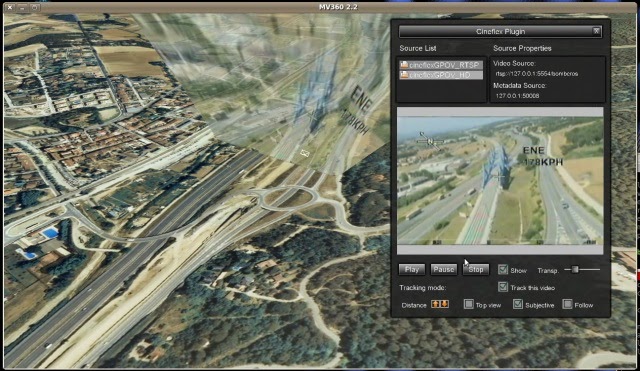Maximize the MV360 2.2 window
Image resolution: width=640 pixels, height=371 pixels.
(x=35, y=7)
